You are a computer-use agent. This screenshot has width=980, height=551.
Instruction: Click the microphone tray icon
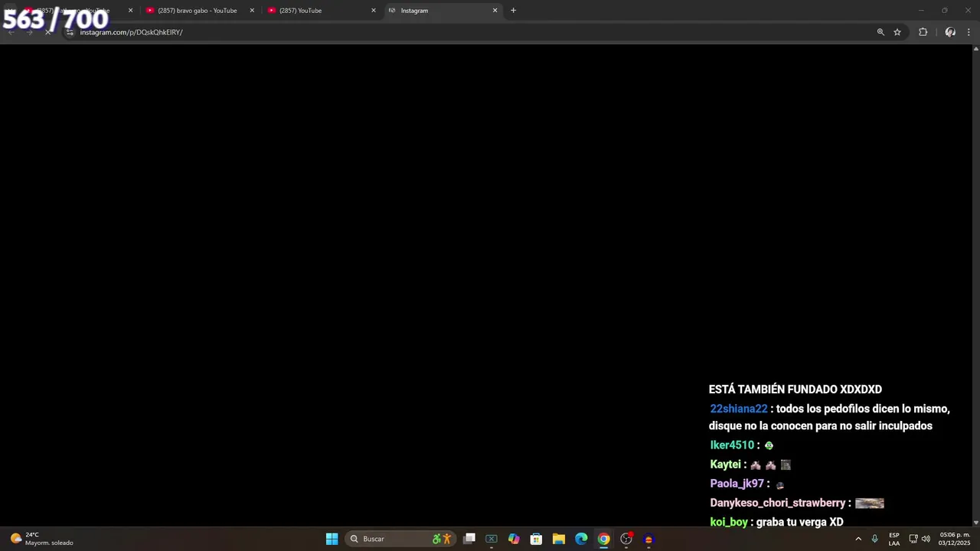click(x=874, y=539)
